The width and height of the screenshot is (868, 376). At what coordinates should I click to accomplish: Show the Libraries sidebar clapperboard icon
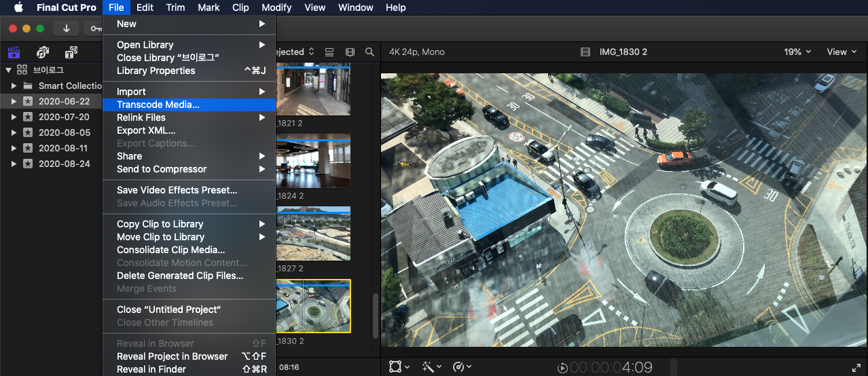14,52
